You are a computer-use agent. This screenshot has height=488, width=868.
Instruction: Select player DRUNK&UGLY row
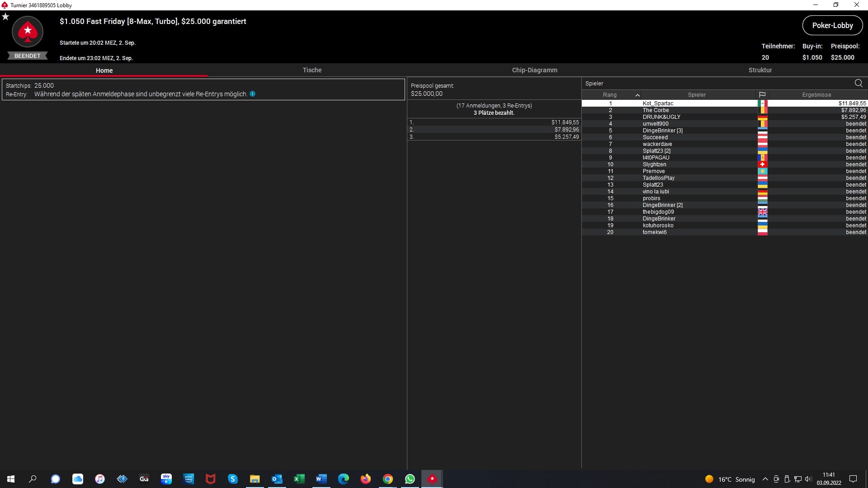(661, 117)
